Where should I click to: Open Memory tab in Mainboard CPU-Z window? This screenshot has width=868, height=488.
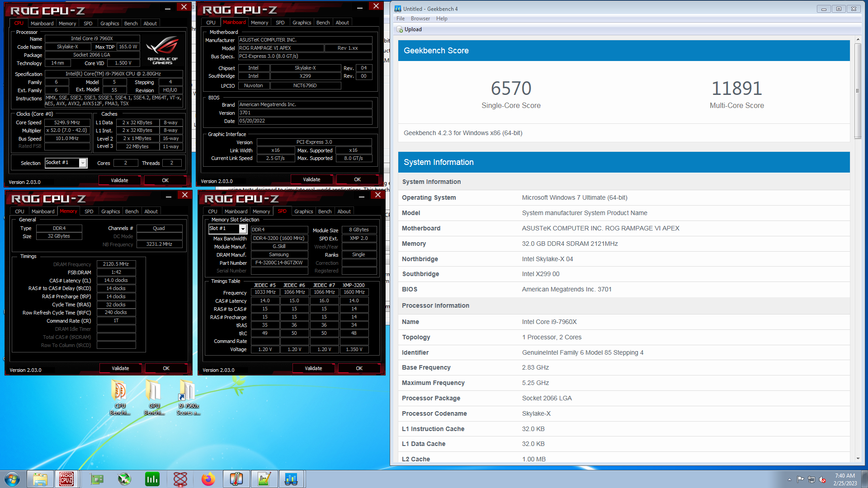tap(259, 23)
